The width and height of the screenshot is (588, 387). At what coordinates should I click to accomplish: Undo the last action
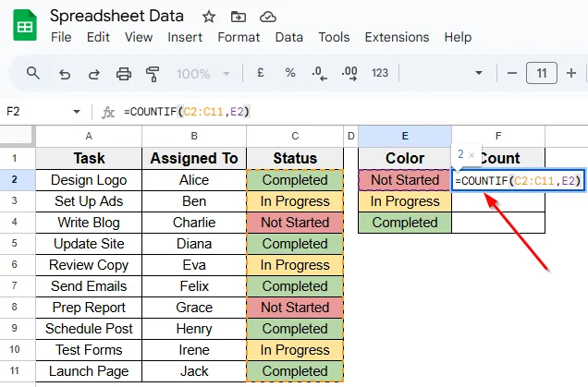[x=65, y=74]
